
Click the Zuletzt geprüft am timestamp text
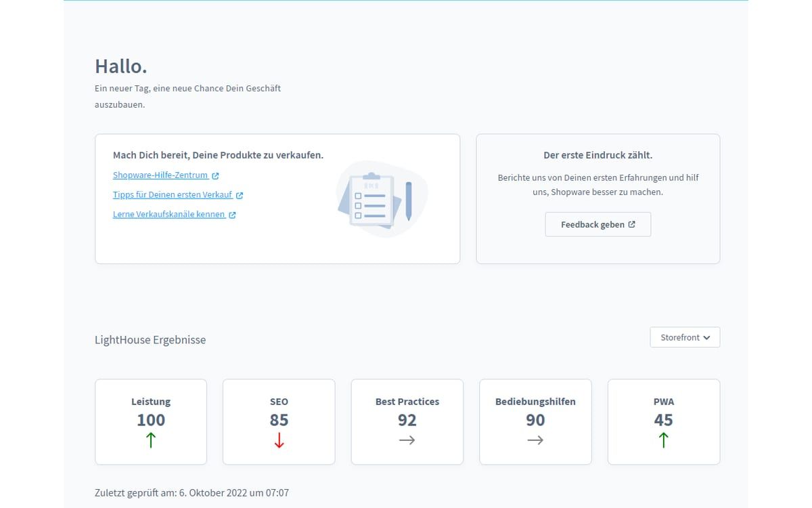191,493
